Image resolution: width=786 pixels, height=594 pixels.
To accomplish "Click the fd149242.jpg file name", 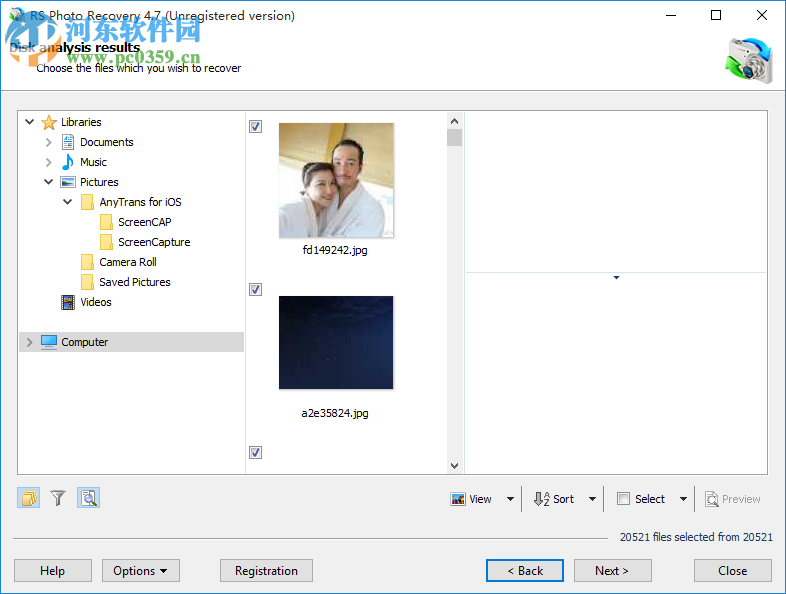I will (335, 250).
